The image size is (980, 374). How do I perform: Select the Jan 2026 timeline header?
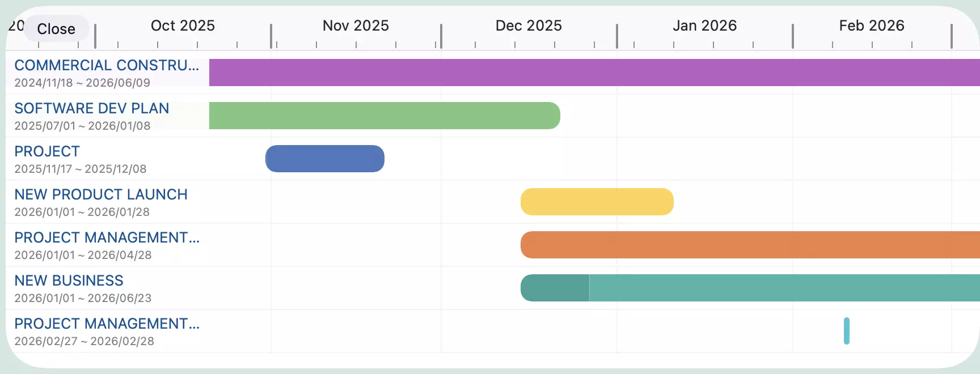[x=704, y=25]
